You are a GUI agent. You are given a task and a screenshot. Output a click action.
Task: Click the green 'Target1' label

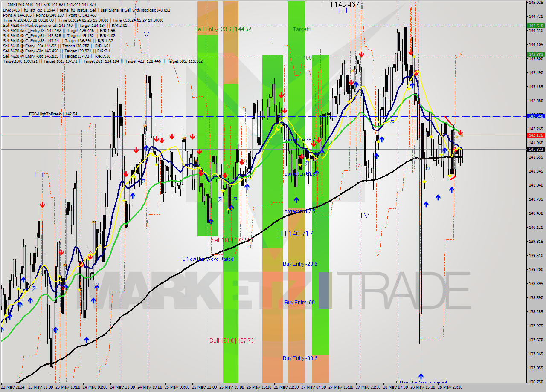pos(302,29)
